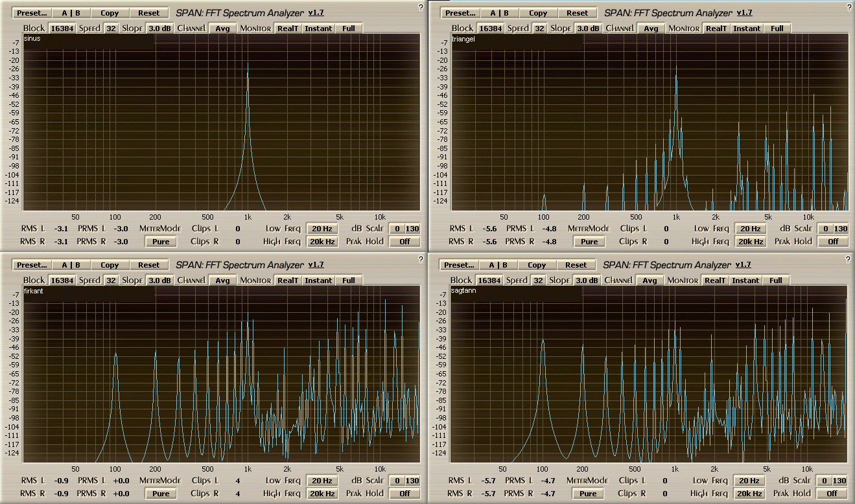Click dB scale 0 value in sagtann analyzer
Screen dimensions: 855x504
point(824,481)
